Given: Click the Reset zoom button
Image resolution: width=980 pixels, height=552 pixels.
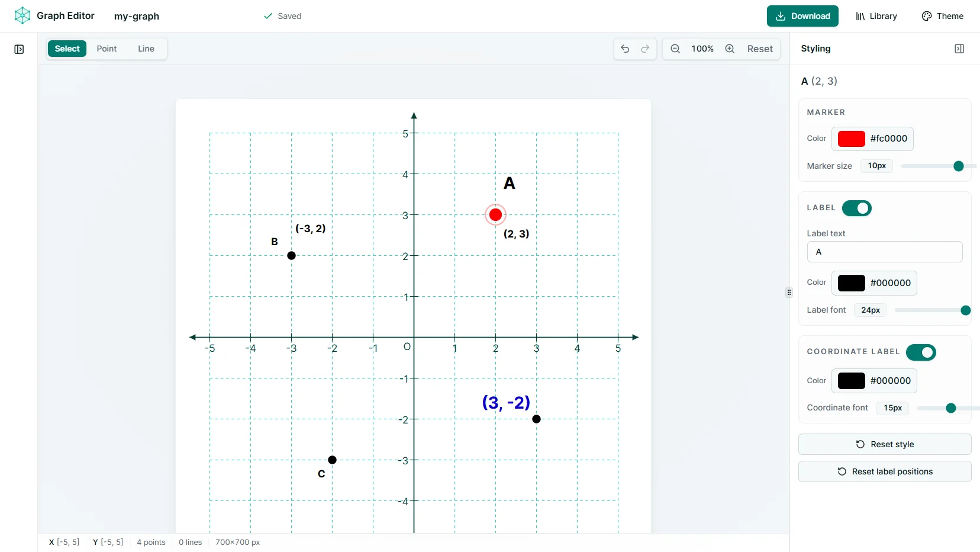Looking at the screenshot, I should 760,49.
